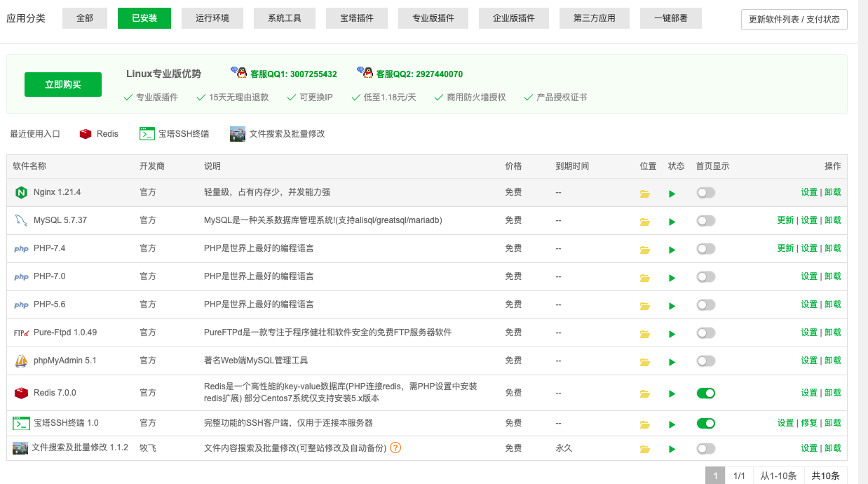868x484 pixels.
Task: Click the phpMyAdmin sailboat icon in the table
Action: pos(21,361)
